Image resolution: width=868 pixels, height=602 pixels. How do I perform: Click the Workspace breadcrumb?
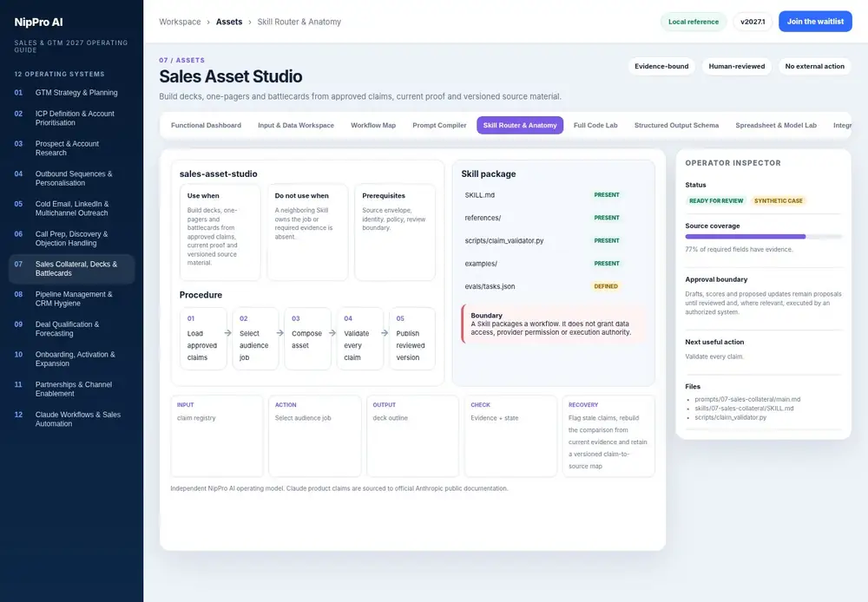click(180, 22)
